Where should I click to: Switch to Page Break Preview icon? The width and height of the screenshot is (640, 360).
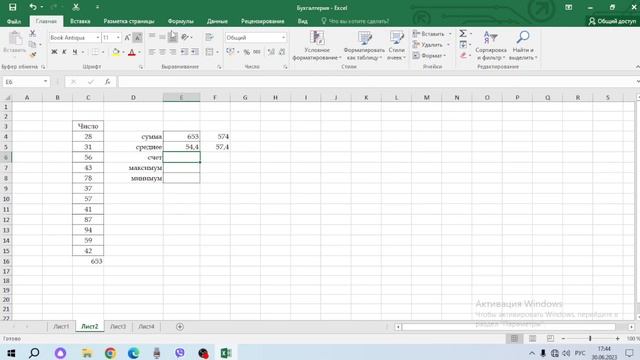click(550, 338)
